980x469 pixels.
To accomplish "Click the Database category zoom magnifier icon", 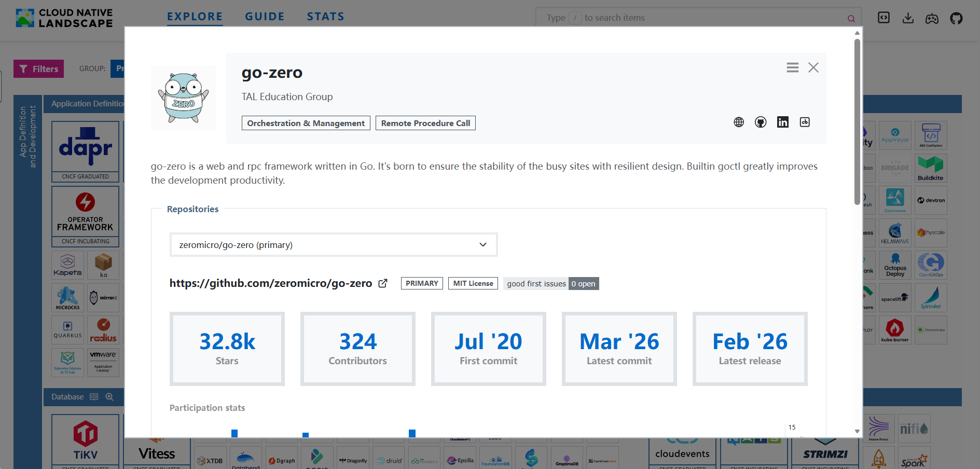I will (x=109, y=397).
